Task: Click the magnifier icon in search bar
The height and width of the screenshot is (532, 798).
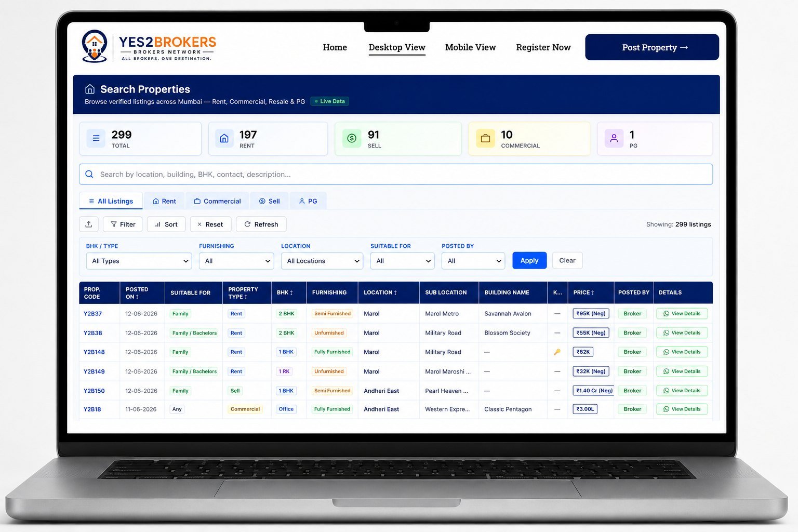Action: (89, 174)
